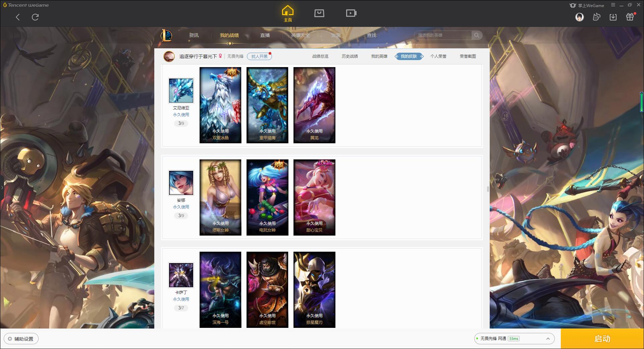Click the 卡萨丁 champion portrait
Viewport: 644px width, 349px height.
pos(181,275)
